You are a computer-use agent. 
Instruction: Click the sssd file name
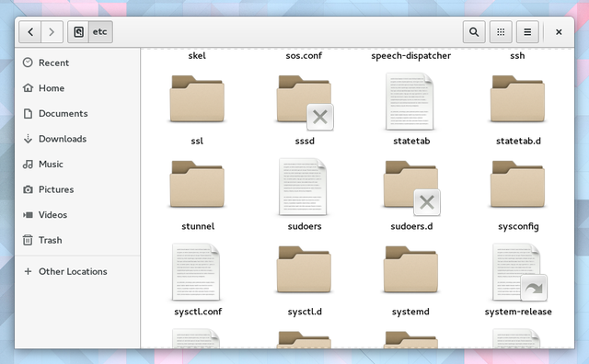pyautogui.click(x=305, y=141)
